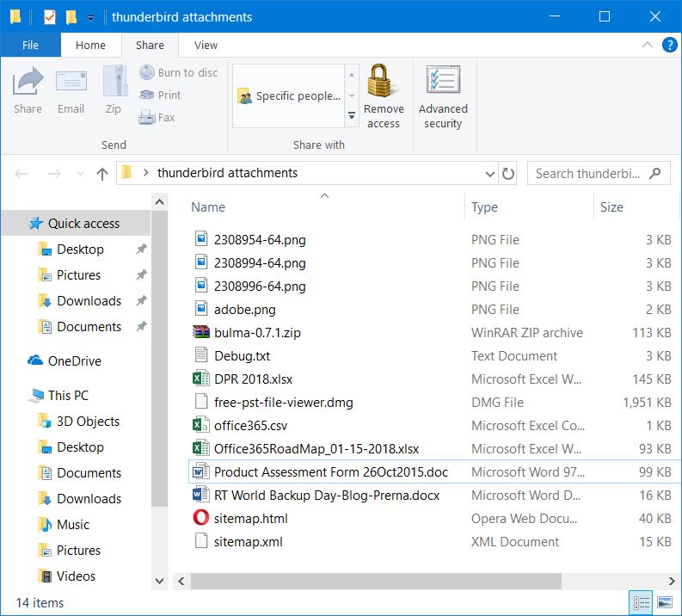The image size is (682, 616).
Task: Switch to the View tab
Action: pyautogui.click(x=206, y=46)
